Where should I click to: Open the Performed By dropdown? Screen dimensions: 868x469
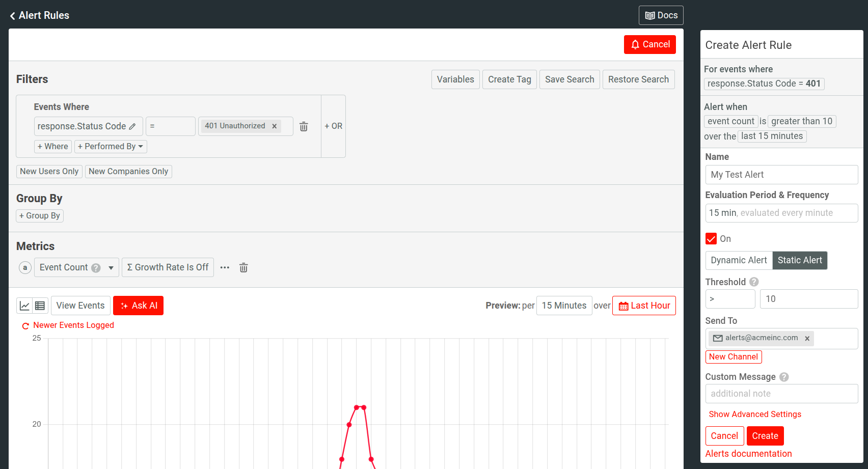(111, 147)
